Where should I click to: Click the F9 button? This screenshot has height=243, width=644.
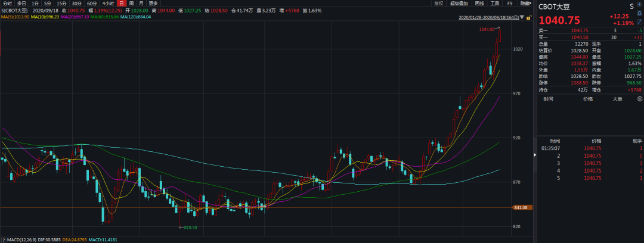click(x=510, y=4)
